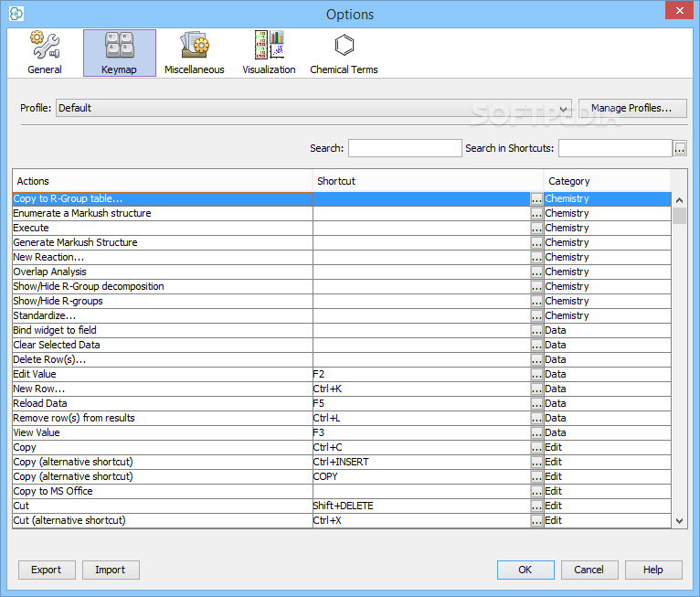The image size is (700, 597).
Task: Change Ctrl+L shortcut for Remove row(s)
Action: pos(536,419)
